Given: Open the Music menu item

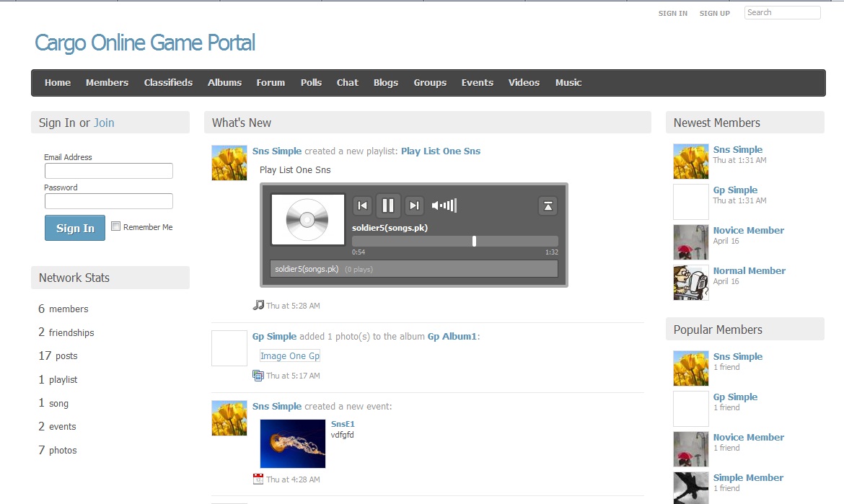Looking at the screenshot, I should coord(568,83).
